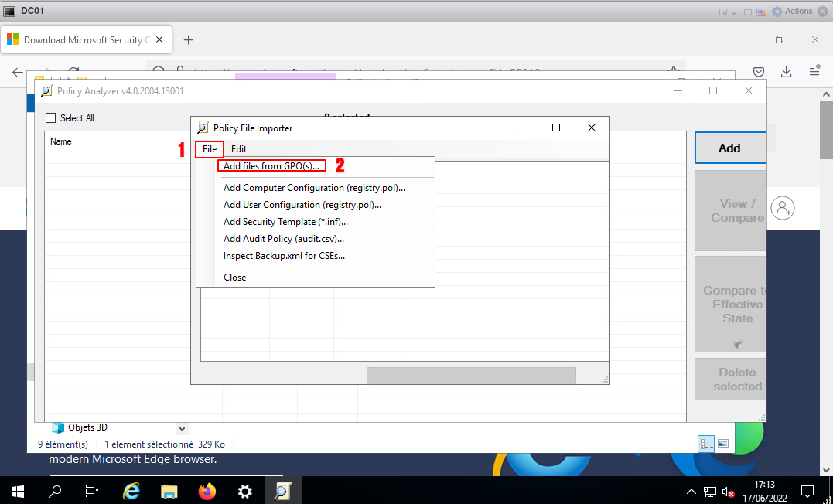
Task: Open the Edit menu in Policy File Importer
Action: pyautogui.click(x=239, y=149)
